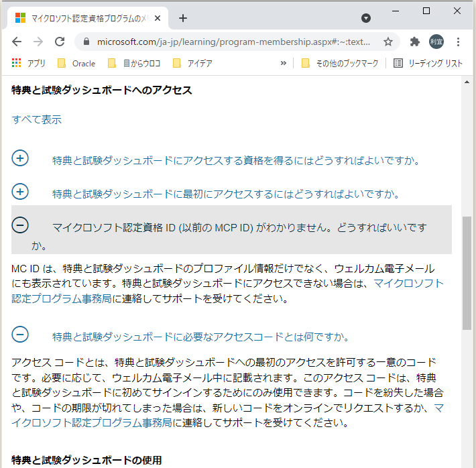
Task: Open the リーディング リスト panel
Action: (428, 63)
